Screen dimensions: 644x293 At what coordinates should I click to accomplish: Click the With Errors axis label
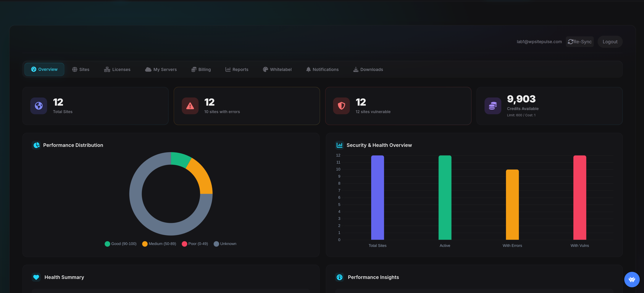512,245
